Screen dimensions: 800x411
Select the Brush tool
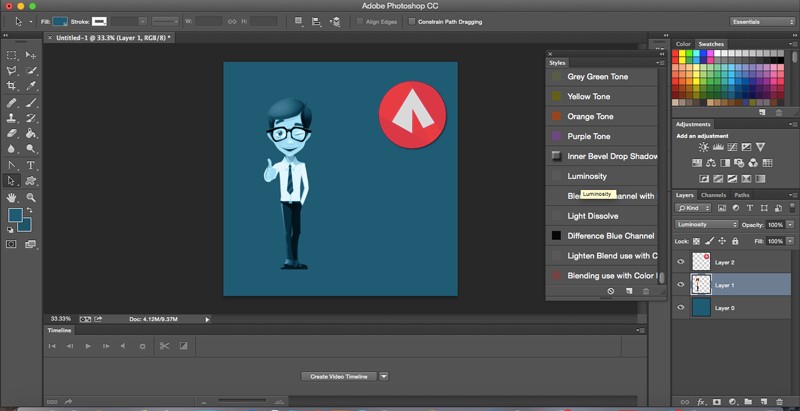(x=31, y=103)
